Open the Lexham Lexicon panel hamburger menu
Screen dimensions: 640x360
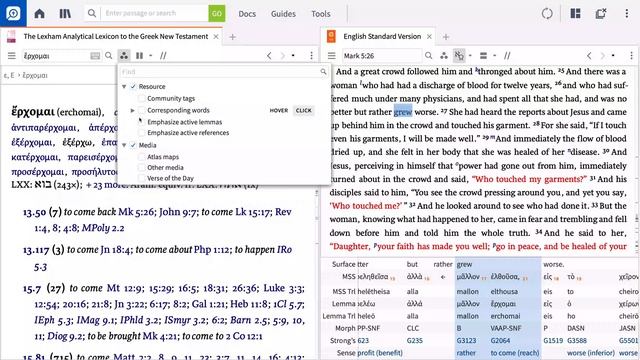[x=11, y=56]
